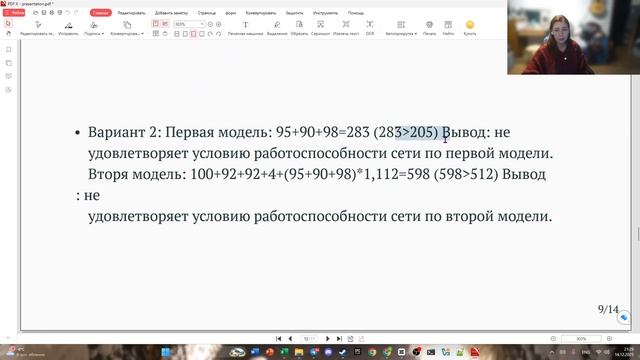Click the Open file quick-access icon

36,13
